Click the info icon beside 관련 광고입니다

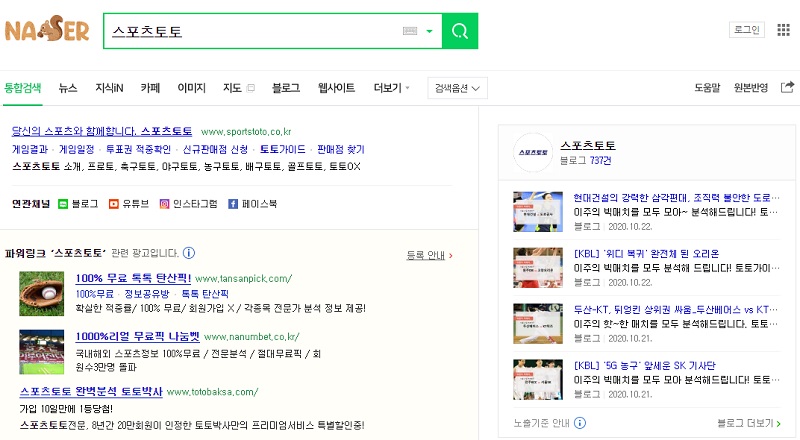[189, 253]
